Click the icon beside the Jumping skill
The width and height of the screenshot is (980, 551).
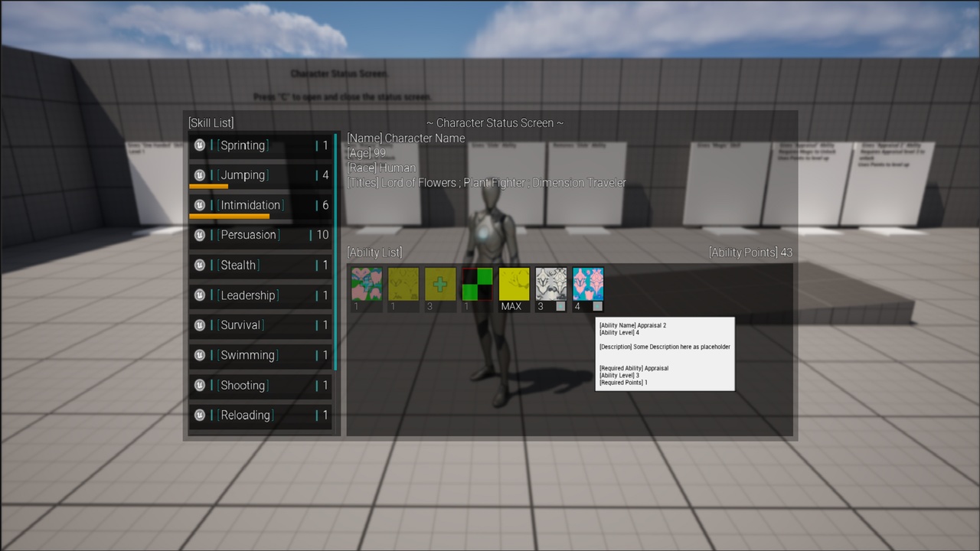pos(200,174)
